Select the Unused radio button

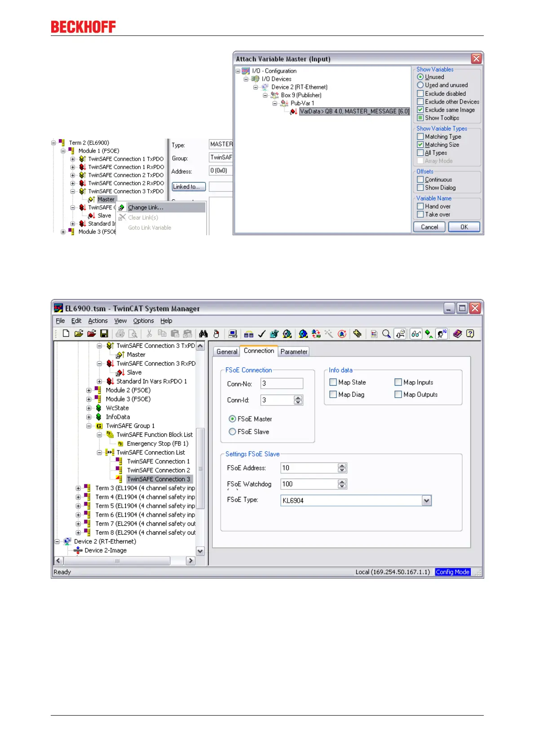tap(420, 77)
